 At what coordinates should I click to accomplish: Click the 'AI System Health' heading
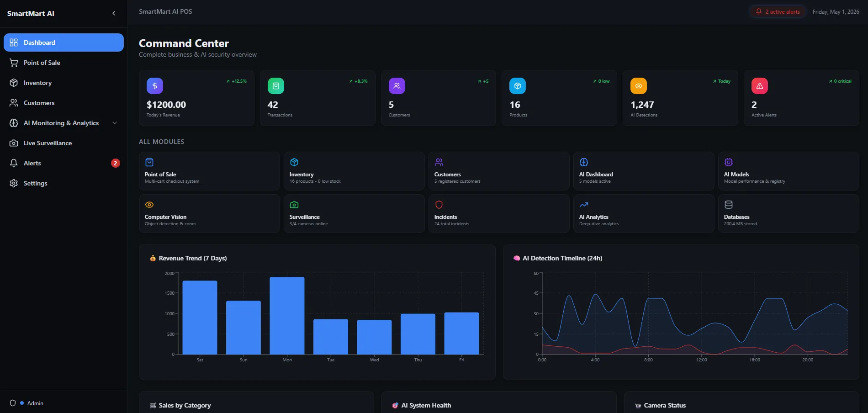click(426, 405)
